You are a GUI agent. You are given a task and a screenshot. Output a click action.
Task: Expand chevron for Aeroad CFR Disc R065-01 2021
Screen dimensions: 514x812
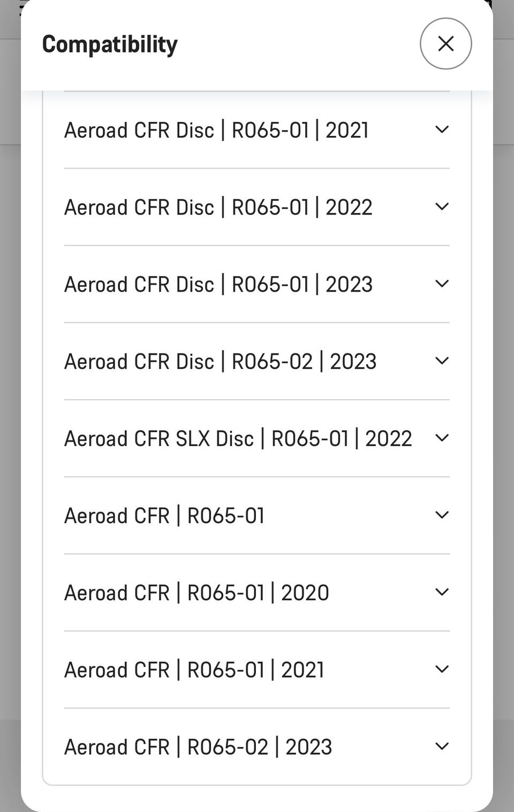pyautogui.click(x=442, y=129)
